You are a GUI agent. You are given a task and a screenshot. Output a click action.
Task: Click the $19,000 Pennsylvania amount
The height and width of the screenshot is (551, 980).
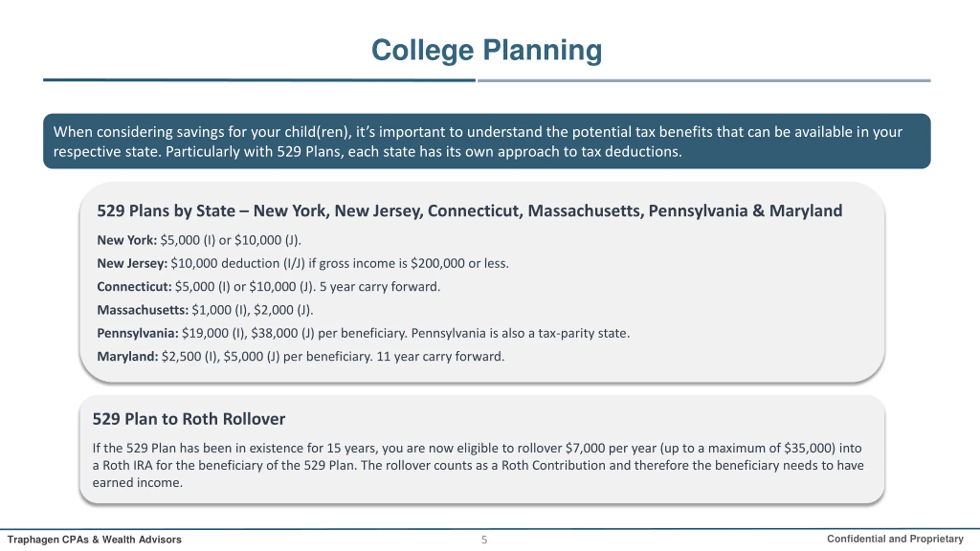pos(205,333)
